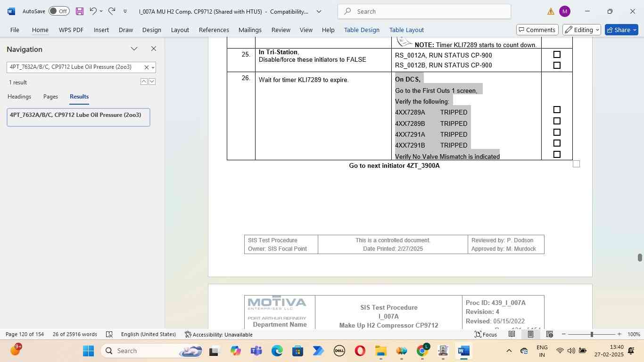Screen dimensions: 644x362
Task: Click the vertical scrollbar thumb
Action: coord(640,257)
